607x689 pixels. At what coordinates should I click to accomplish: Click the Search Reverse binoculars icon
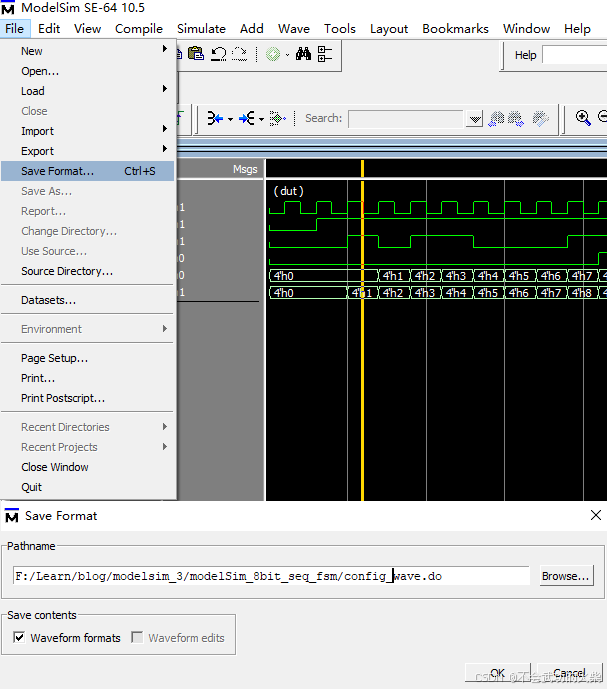click(x=497, y=119)
